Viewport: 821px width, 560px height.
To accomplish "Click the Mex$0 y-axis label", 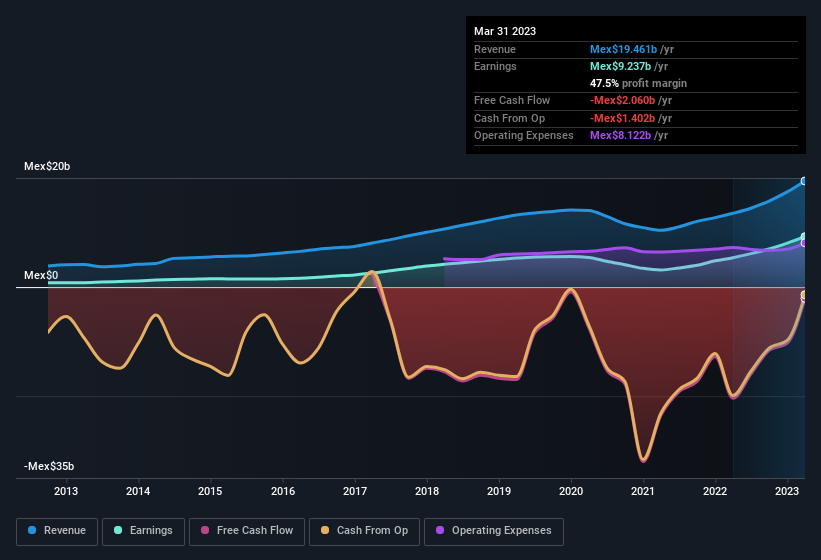I will (41, 275).
